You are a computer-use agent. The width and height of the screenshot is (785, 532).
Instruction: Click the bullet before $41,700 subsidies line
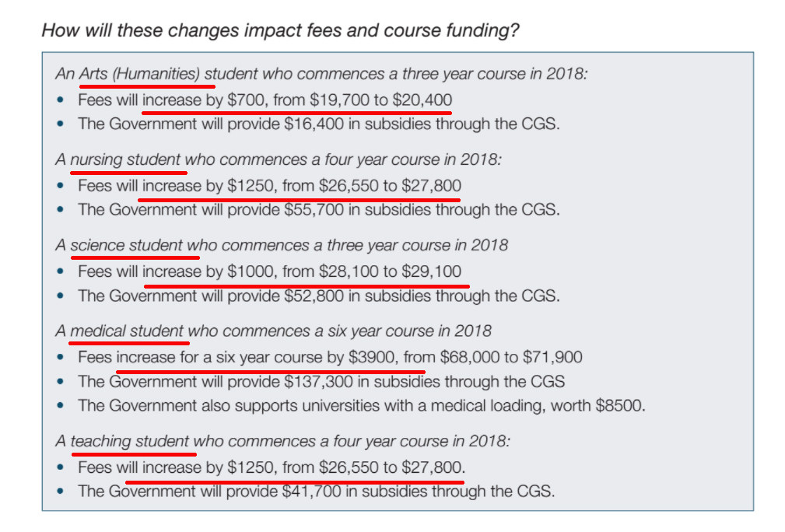61,491
